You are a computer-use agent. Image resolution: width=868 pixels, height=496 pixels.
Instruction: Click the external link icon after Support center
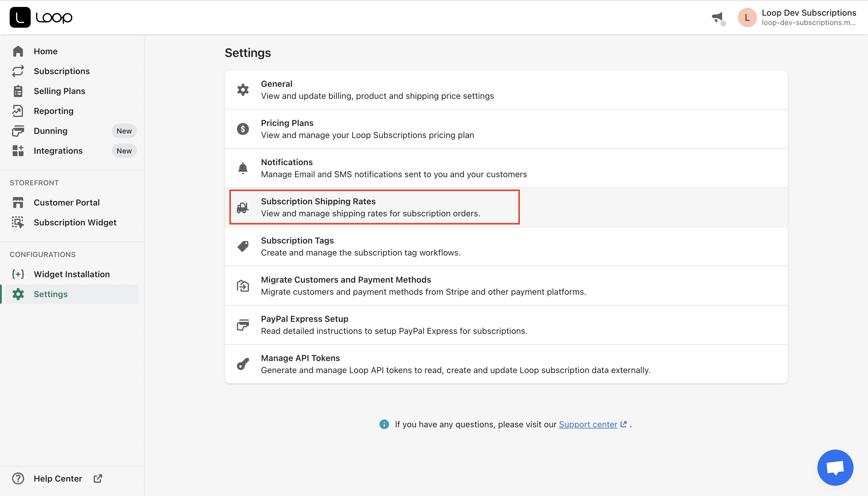[623, 425]
